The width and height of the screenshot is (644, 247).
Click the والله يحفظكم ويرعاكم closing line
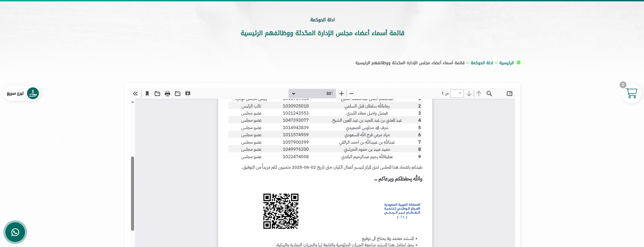point(398,179)
